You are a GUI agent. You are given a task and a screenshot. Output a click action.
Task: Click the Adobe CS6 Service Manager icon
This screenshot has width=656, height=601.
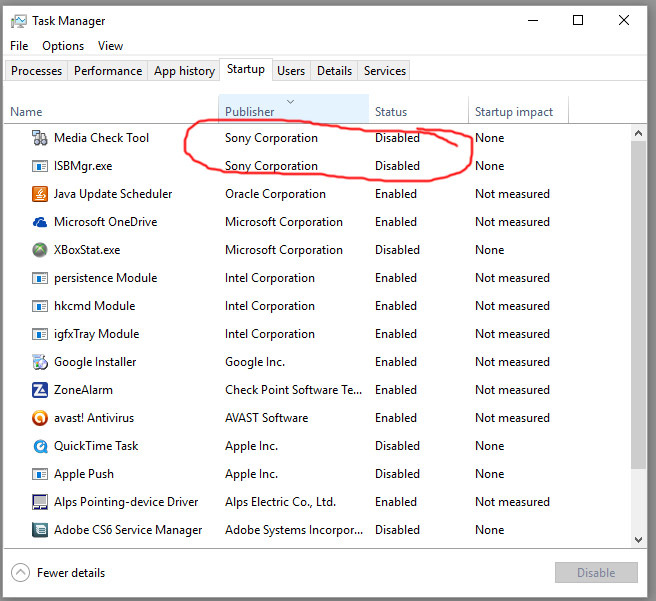[40, 530]
